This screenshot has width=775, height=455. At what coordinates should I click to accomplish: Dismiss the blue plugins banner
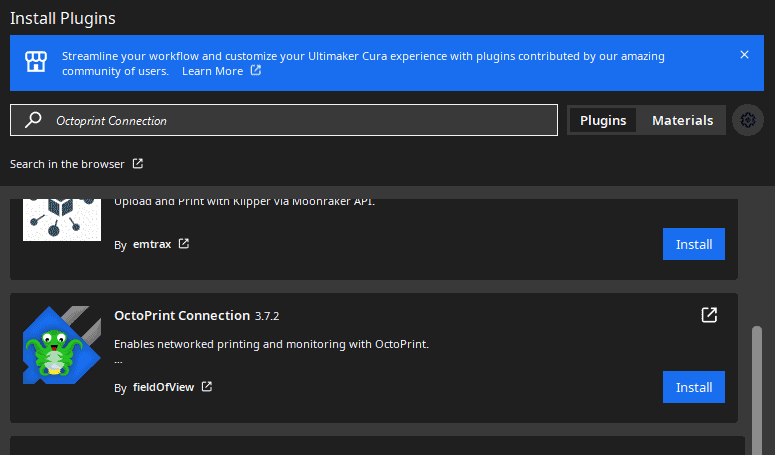point(744,55)
